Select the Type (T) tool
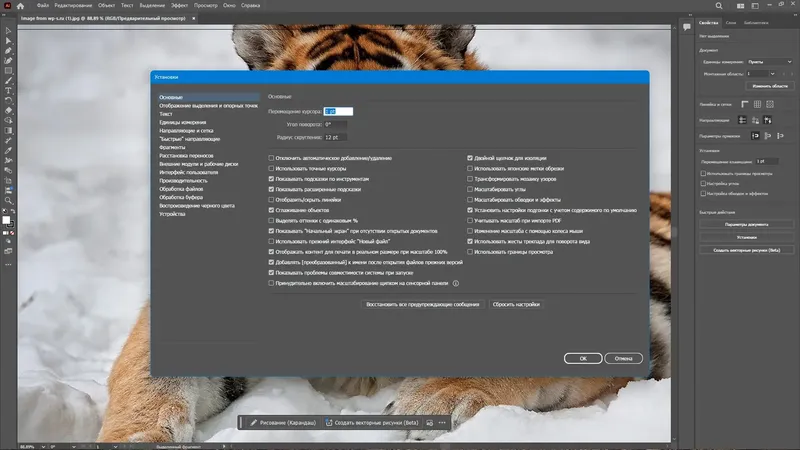Viewport: 800px width, 450px height. (8, 91)
